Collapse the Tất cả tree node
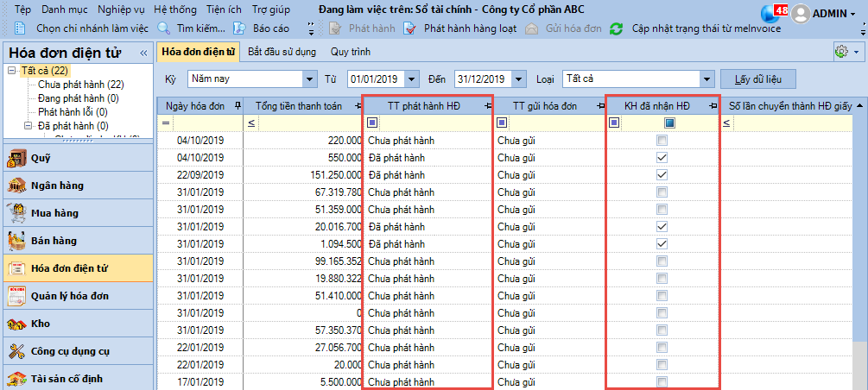868x390 pixels. [11, 71]
